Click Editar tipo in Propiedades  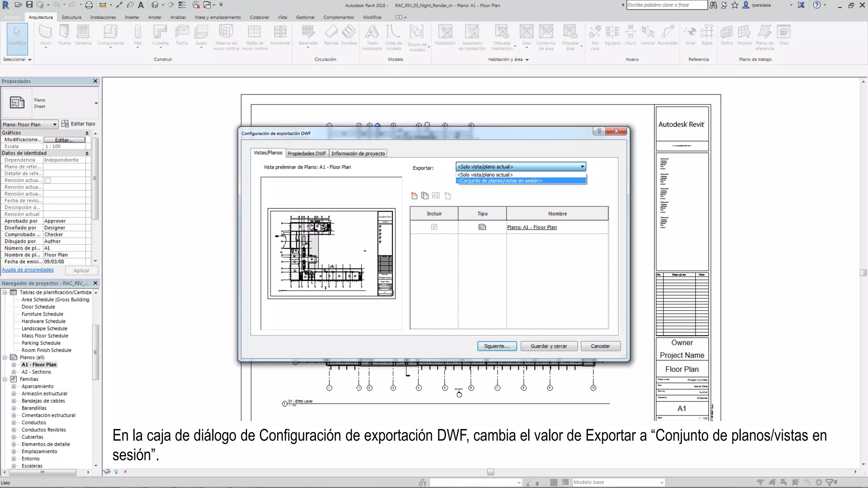(x=78, y=124)
